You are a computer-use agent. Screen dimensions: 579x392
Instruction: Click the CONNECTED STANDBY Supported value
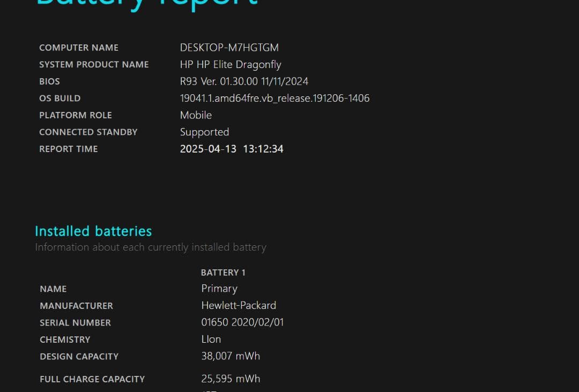point(204,132)
